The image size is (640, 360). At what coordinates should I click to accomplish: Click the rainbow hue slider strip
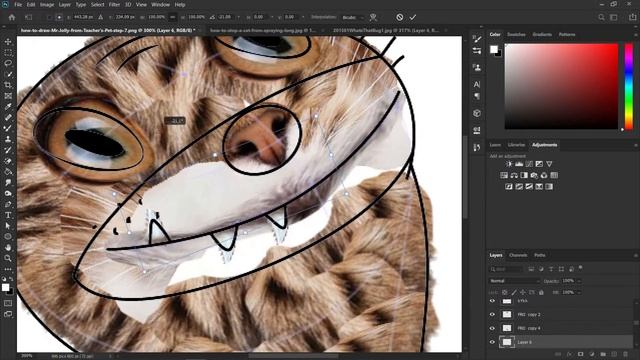pos(629,86)
